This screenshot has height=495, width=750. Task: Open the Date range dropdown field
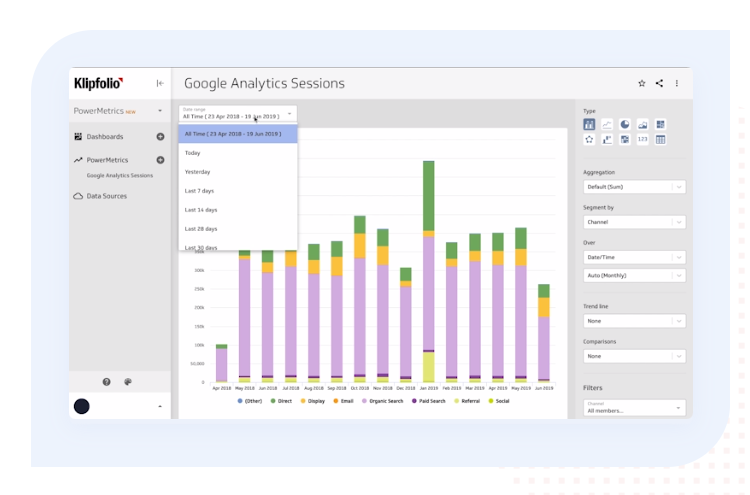point(238,113)
